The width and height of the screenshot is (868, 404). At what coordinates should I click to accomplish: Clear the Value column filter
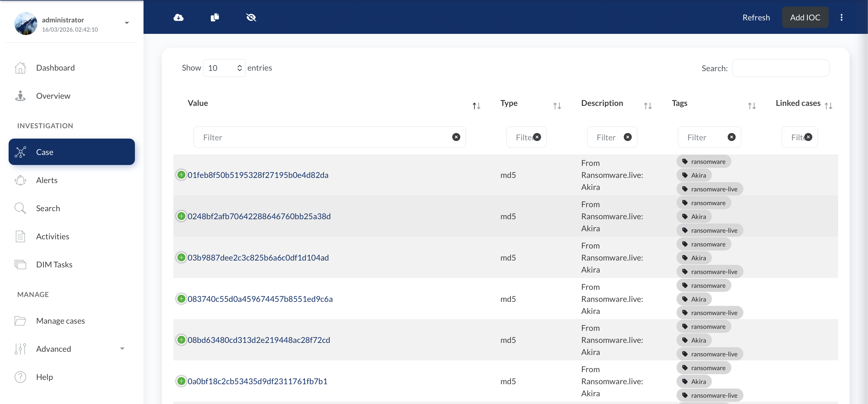[456, 137]
